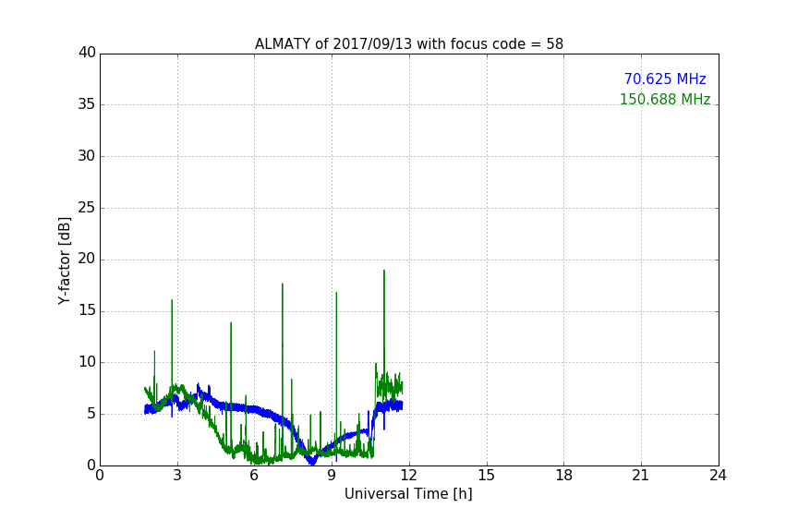
Task: Click the y-axis tick label '35'
Action: point(87,104)
